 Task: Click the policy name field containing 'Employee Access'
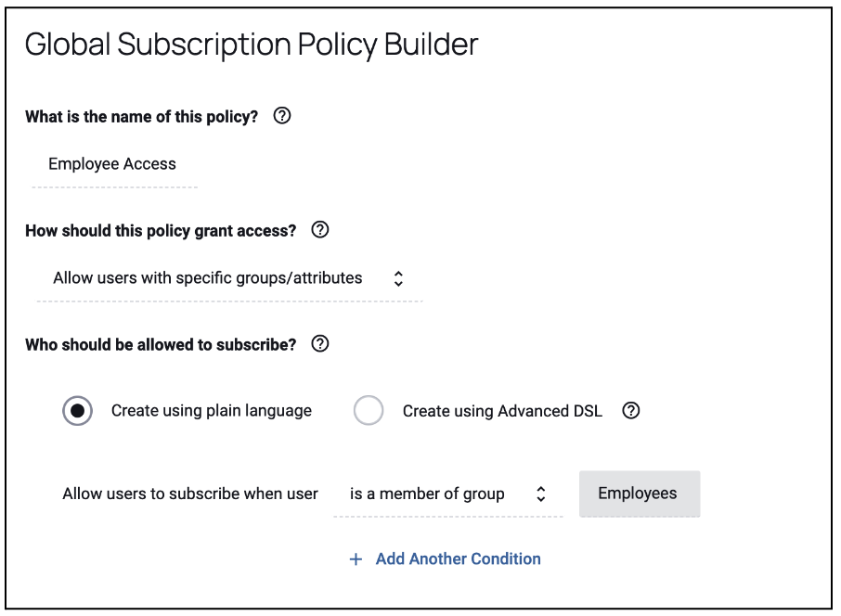(x=113, y=164)
